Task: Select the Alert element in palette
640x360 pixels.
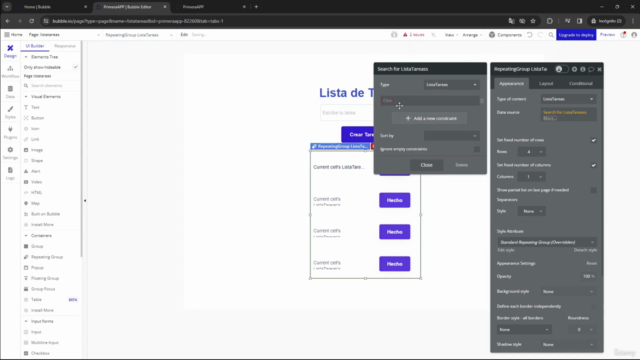Action: (36, 171)
